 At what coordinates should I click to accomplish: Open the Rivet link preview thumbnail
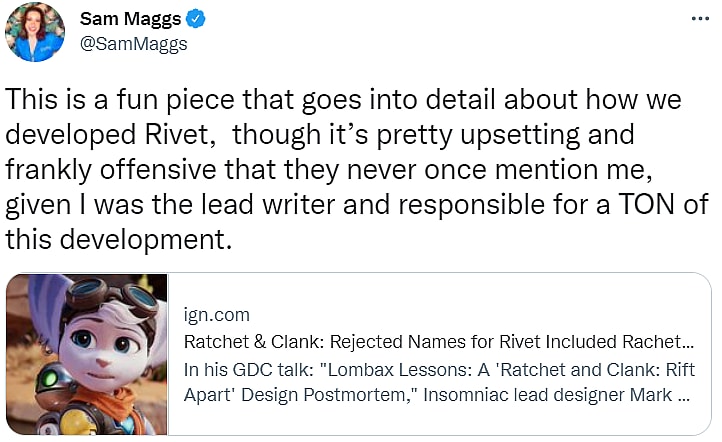[87, 356]
